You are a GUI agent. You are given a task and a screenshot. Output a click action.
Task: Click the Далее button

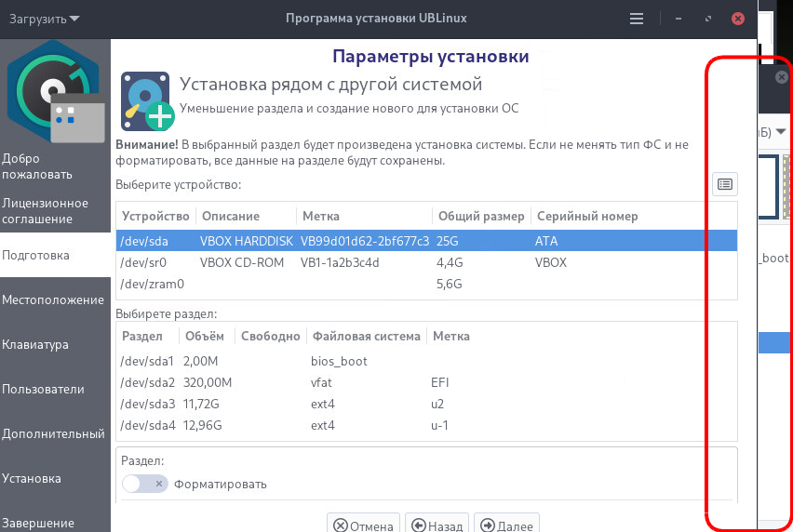click(x=506, y=525)
